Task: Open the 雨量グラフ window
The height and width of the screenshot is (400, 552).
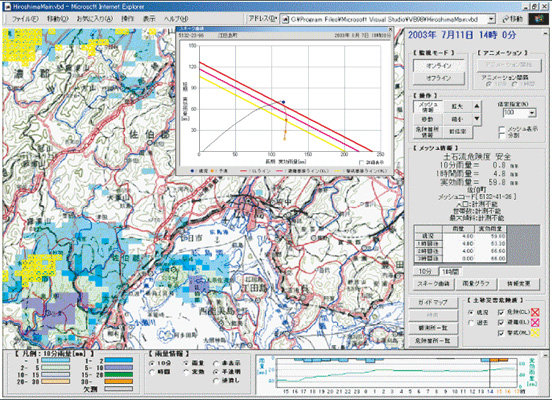Action: click(476, 284)
